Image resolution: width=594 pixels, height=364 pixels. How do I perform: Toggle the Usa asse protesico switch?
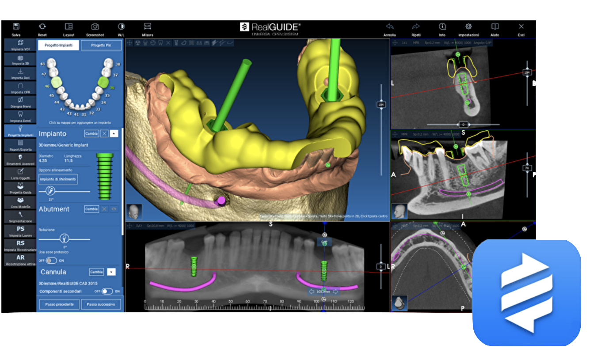(51, 261)
